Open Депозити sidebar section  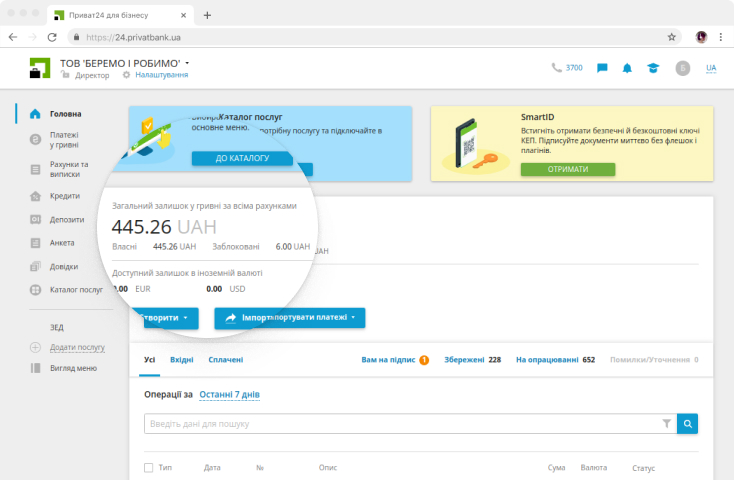66,219
